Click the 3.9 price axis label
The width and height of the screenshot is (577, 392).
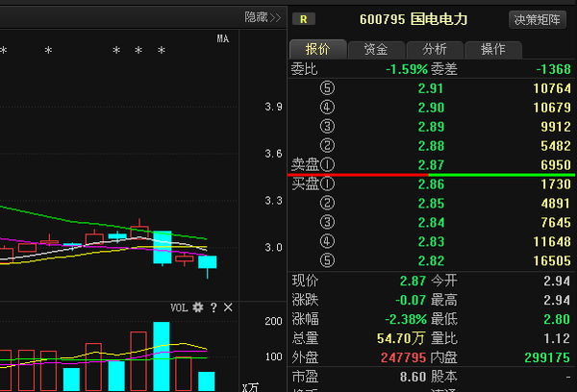click(x=273, y=107)
